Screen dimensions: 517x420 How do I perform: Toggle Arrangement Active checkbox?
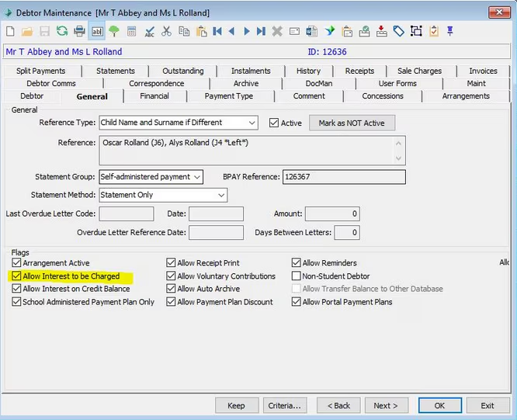16,262
